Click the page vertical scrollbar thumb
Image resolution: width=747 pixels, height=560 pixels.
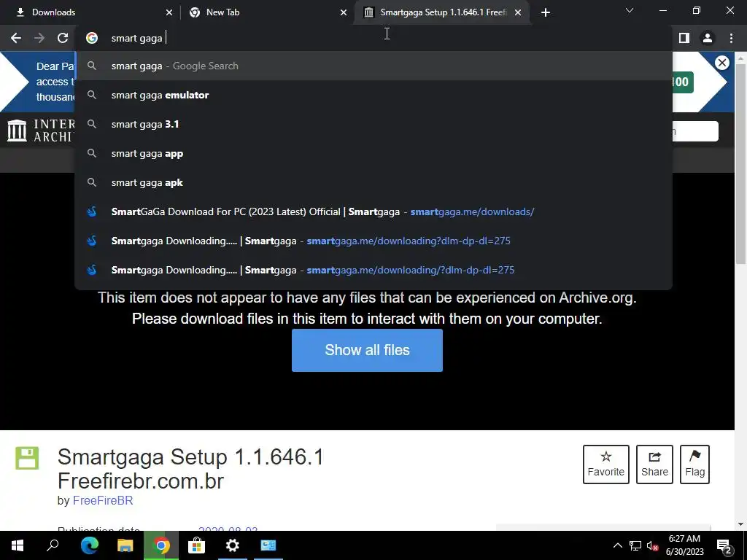point(741,164)
